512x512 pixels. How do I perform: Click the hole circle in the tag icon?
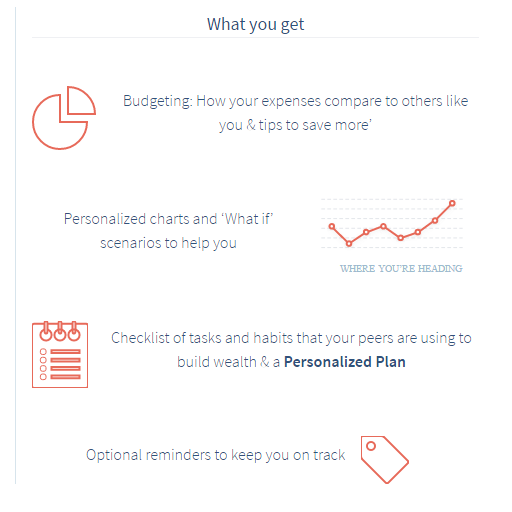[x=371, y=446]
